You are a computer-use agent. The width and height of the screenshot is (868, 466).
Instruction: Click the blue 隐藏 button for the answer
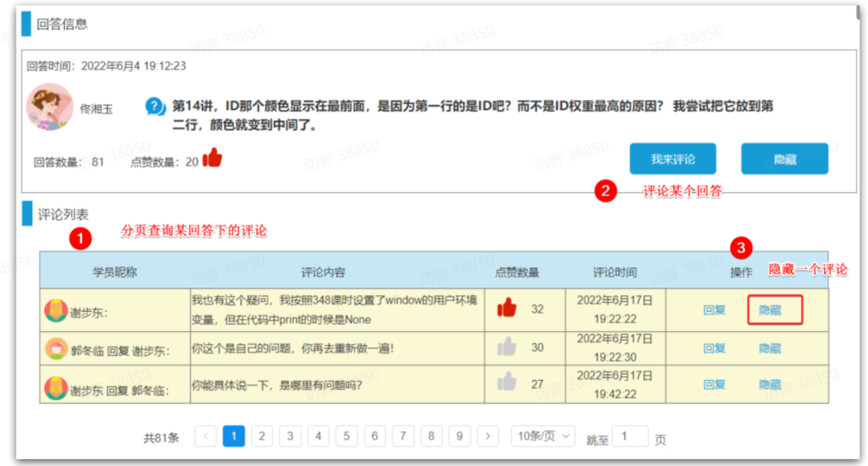pyautogui.click(x=784, y=159)
